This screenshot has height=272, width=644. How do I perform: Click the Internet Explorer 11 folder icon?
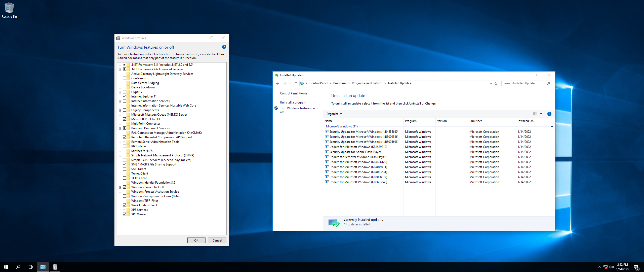point(128,96)
